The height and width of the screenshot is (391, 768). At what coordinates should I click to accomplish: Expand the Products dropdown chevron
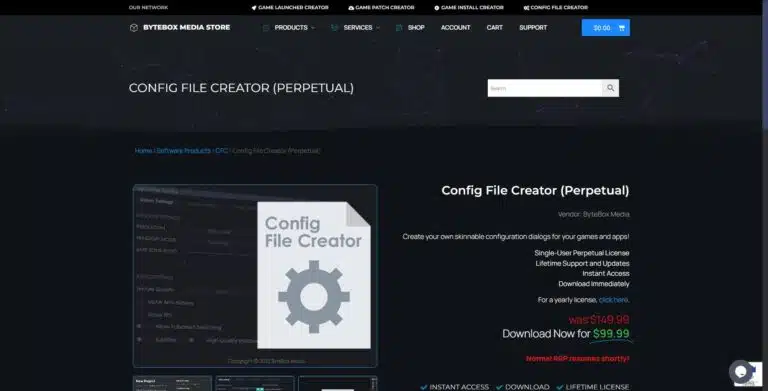(313, 28)
